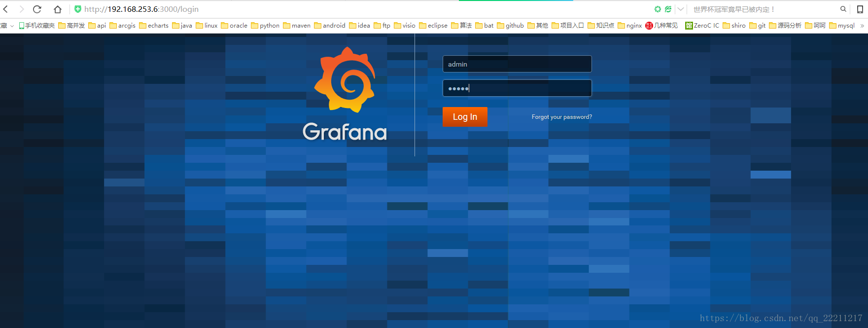This screenshot has height=328, width=868.
Task: Open the oracle bookmark folder
Action: 234,26
